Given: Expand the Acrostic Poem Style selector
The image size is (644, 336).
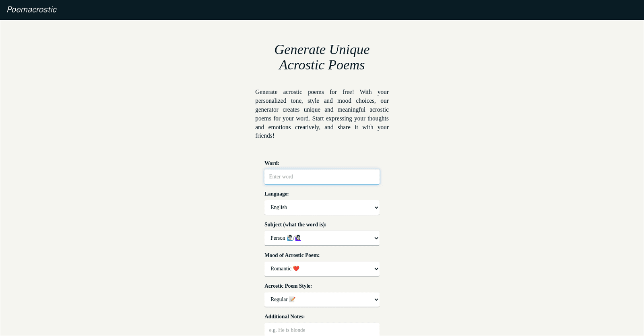Looking at the screenshot, I should [x=322, y=299].
